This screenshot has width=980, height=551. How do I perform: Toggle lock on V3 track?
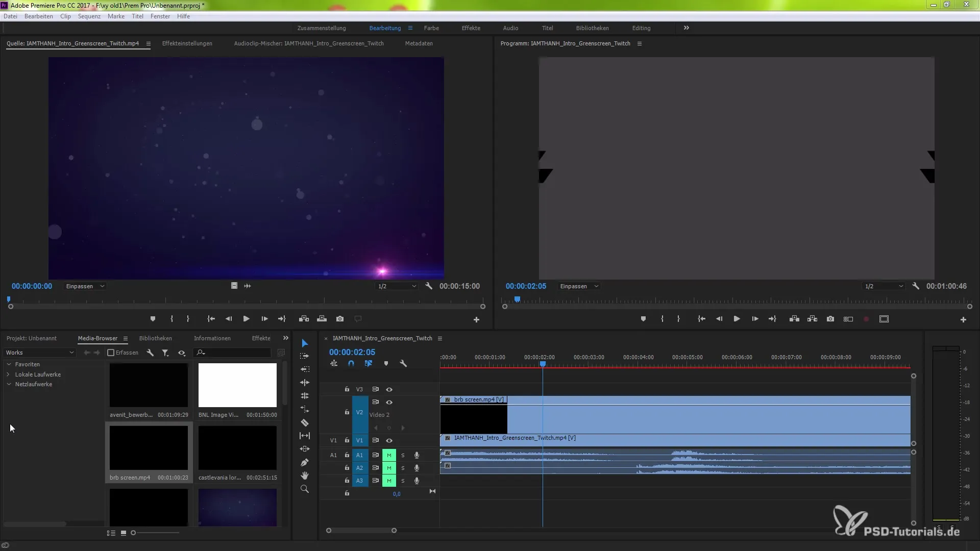tap(347, 389)
